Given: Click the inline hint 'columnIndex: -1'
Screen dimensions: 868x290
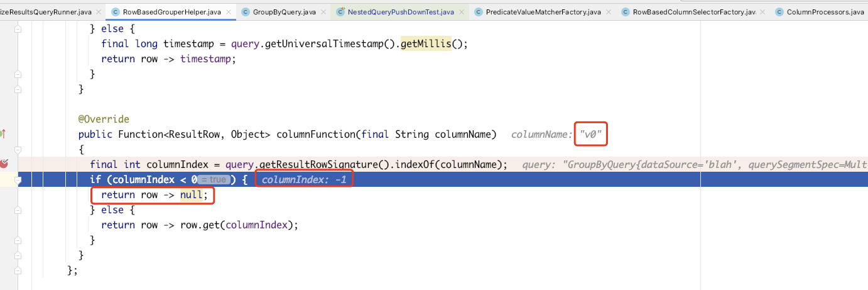Looking at the screenshot, I should pyautogui.click(x=304, y=179).
